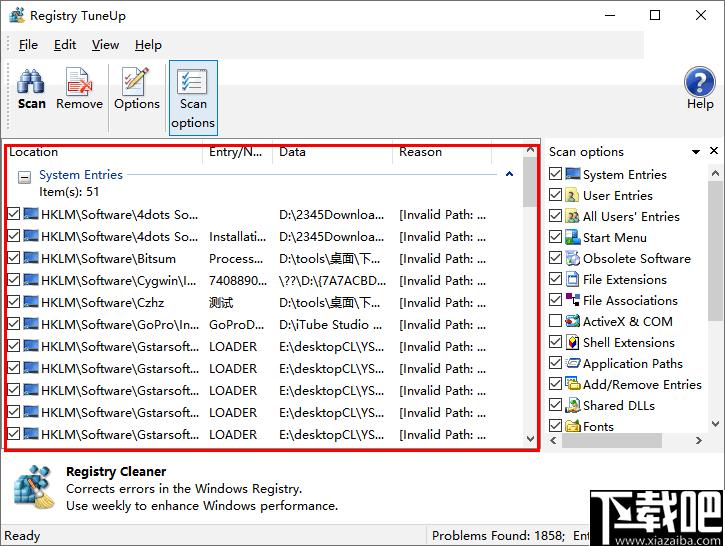Click the results vertical scrollbar thumb

tap(530, 182)
